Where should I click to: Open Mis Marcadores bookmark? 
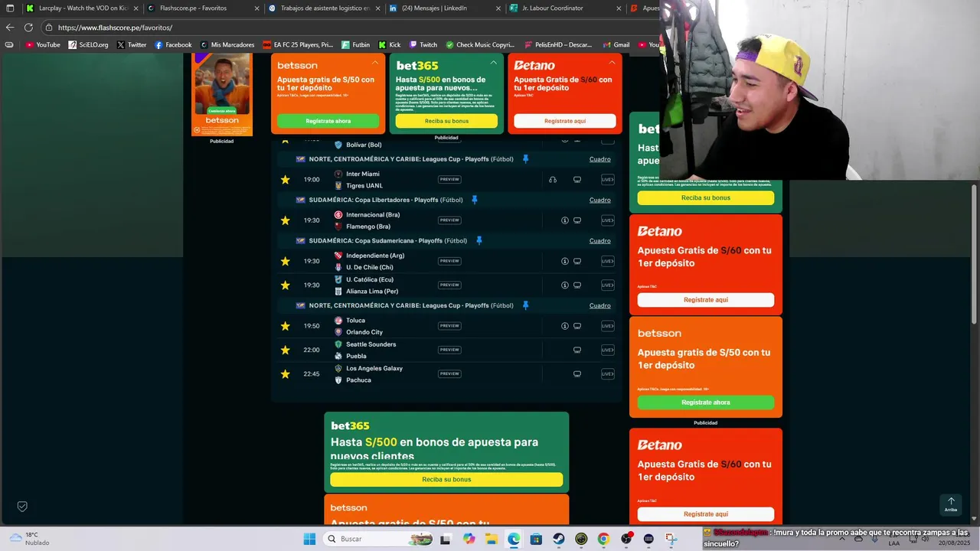coord(227,45)
